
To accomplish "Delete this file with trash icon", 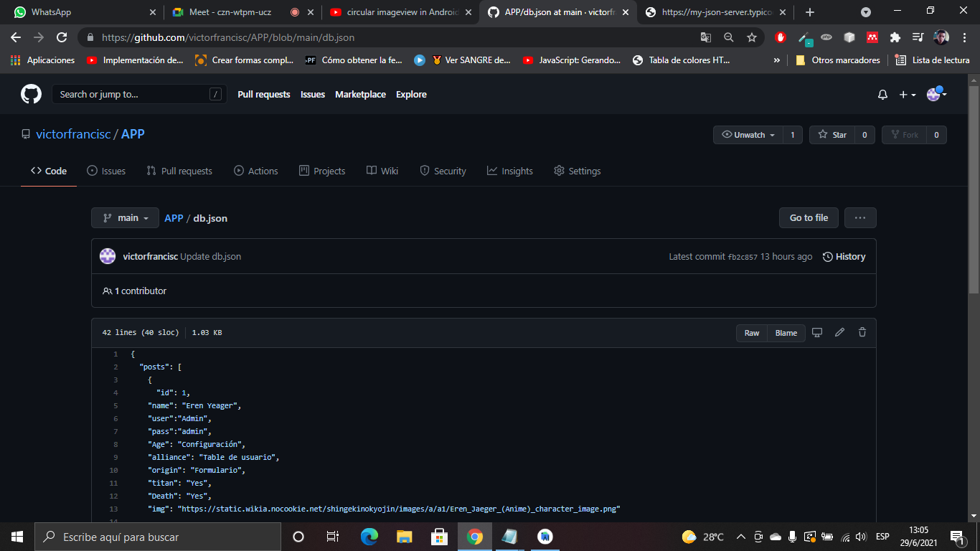I will coord(862,332).
